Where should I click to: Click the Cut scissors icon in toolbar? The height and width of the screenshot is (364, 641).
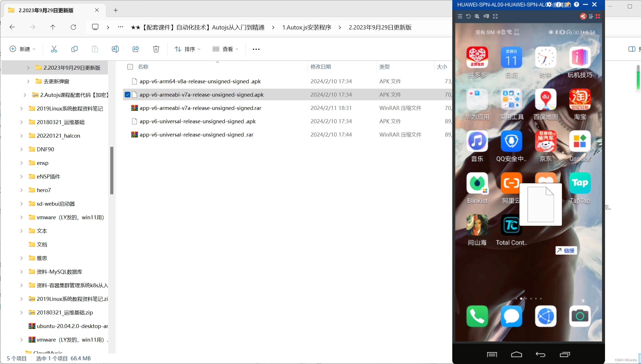(x=54, y=49)
